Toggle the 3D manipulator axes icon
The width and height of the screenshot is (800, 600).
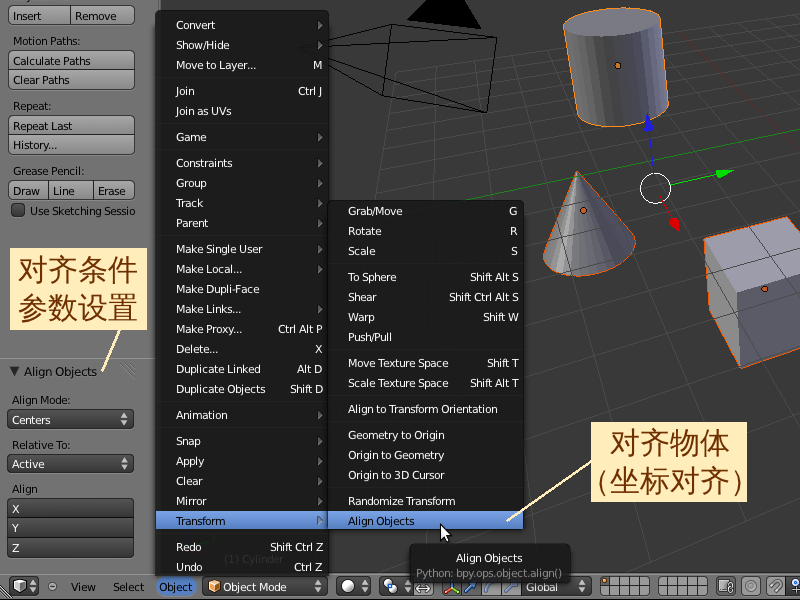pos(452,586)
